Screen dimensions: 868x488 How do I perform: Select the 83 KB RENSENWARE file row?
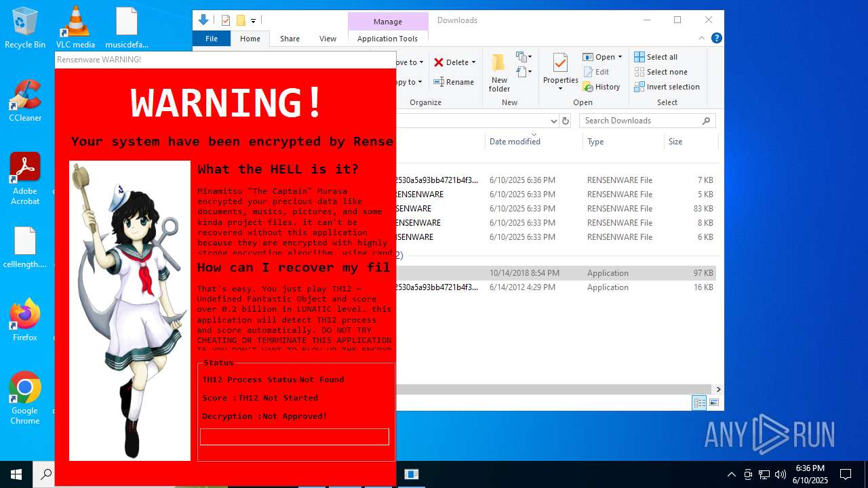click(556, 209)
